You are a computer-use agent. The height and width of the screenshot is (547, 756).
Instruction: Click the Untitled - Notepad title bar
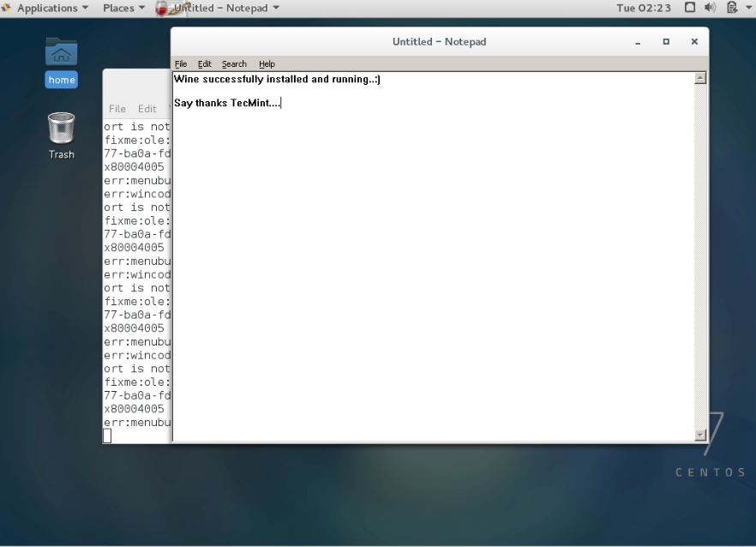pyautogui.click(x=439, y=41)
